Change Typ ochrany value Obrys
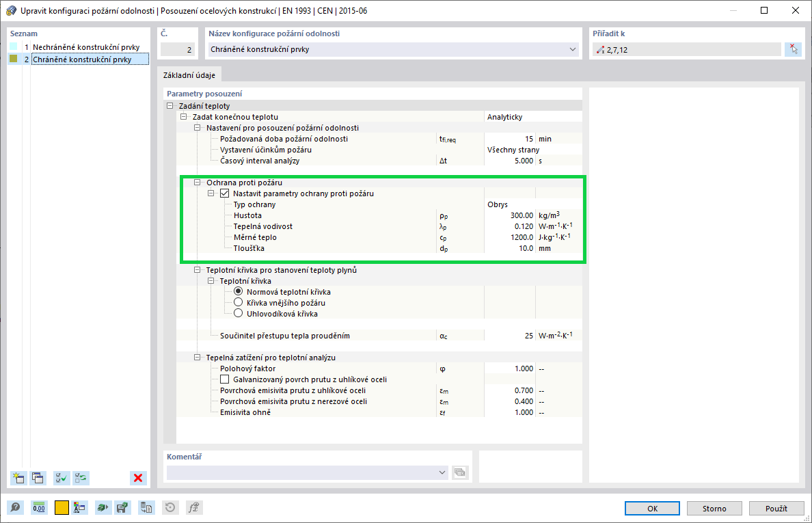Image resolution: width=812 pixels, height=523 pixels. (x=533, y=204)
